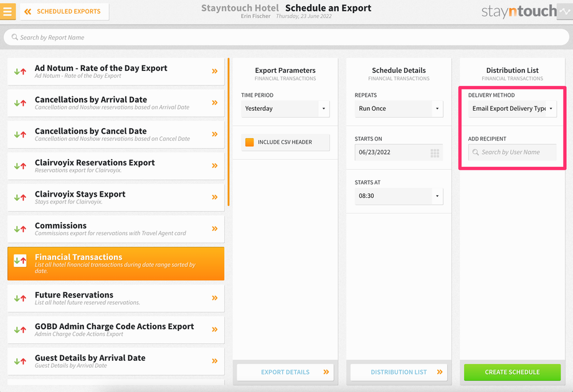Open the Delivery Method dropdown
Screen dimensions: 573x392
[x=513, y=109]
